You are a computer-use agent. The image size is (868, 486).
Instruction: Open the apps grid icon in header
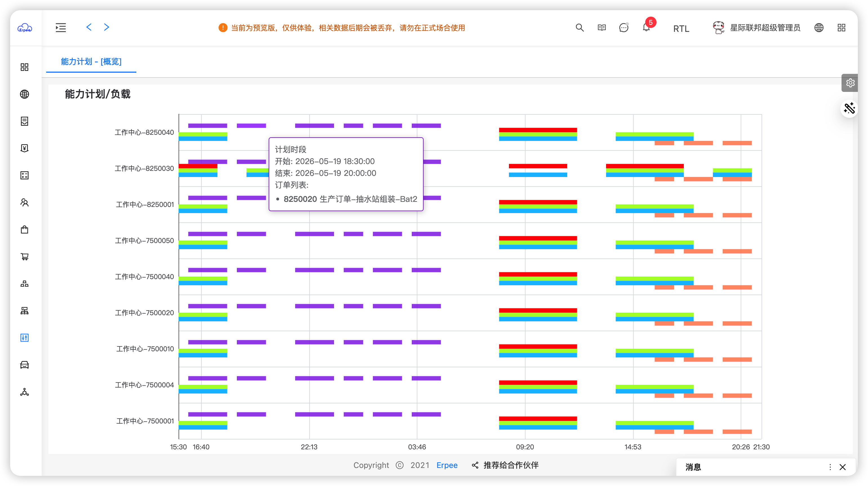[x=841, y=28]
